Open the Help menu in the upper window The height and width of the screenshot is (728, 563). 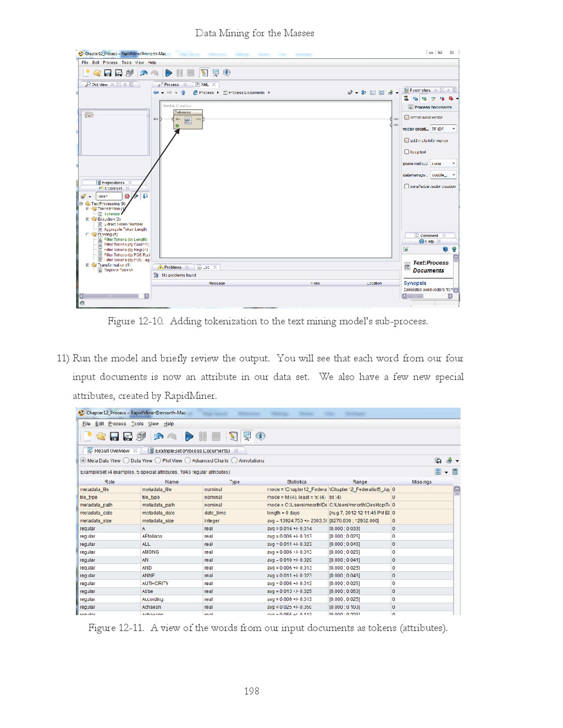click(152, 63)
